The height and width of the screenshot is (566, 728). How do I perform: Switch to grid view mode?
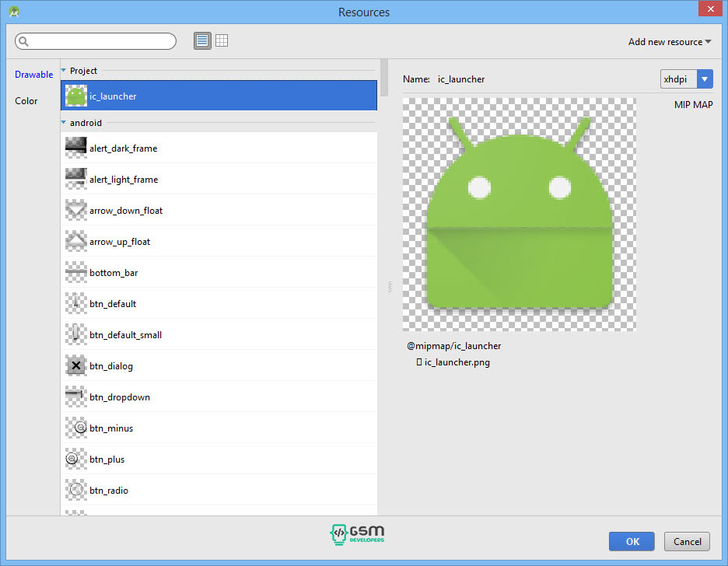point(222,41)
